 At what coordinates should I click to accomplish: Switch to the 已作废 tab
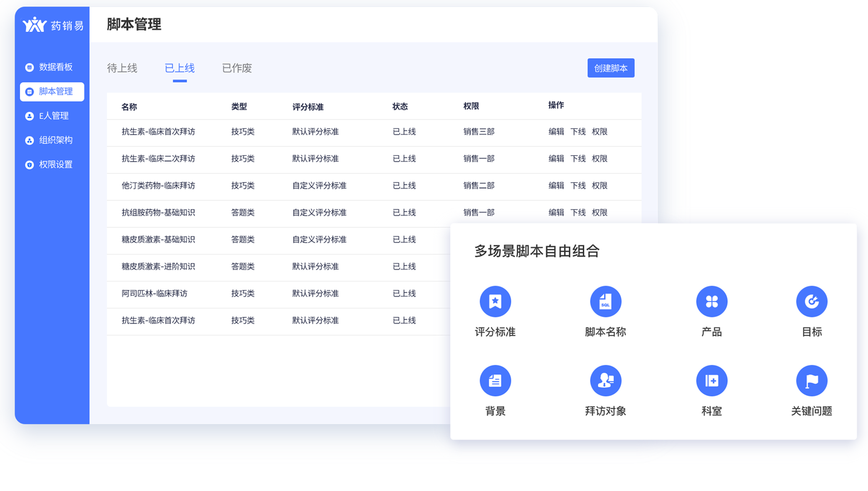click(237, 68)
